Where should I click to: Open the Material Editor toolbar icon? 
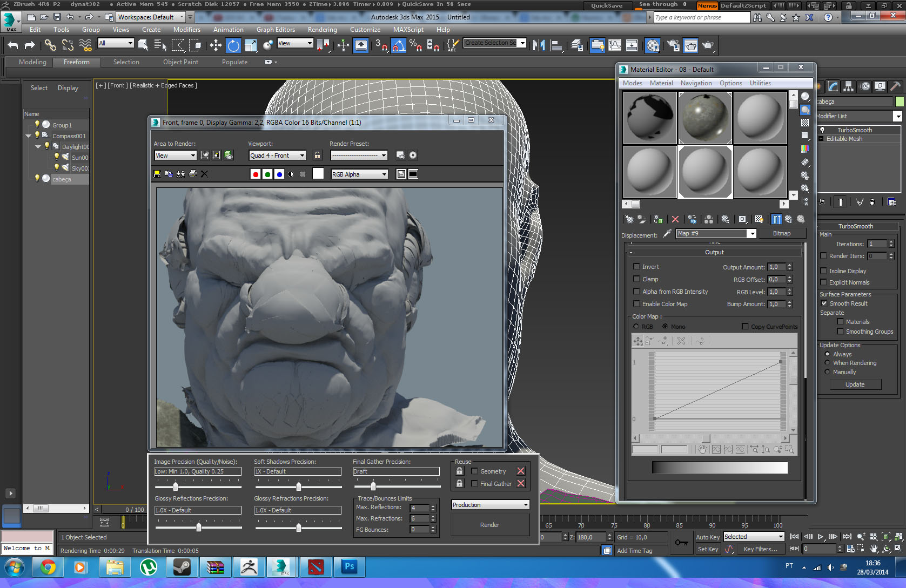653,45
